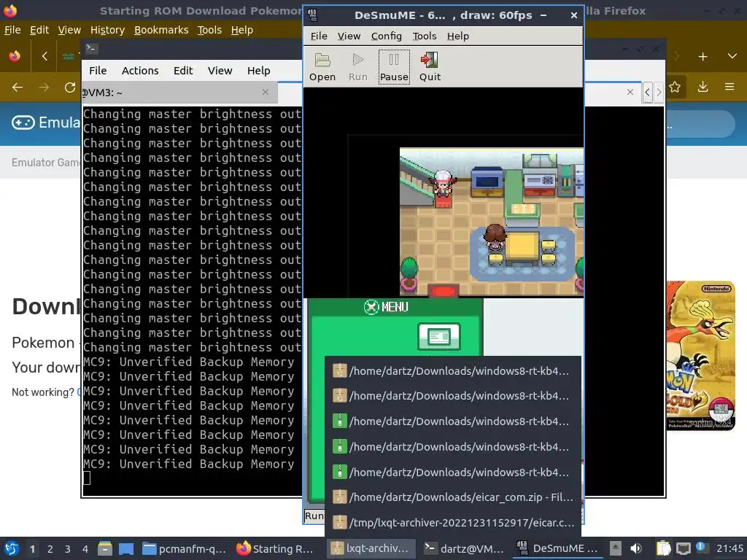Viewport: 747px width, 560px height.
Task: Open the terminal window's Help menu
Action: [259, 71]
